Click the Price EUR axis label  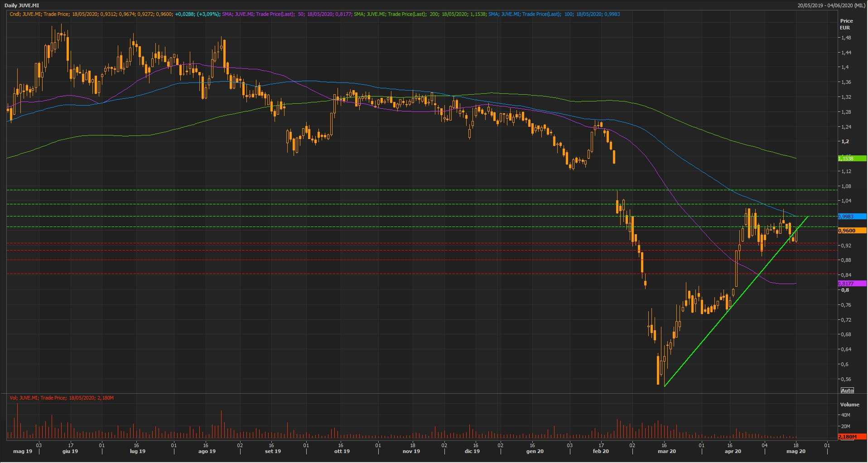coord(846,24)
